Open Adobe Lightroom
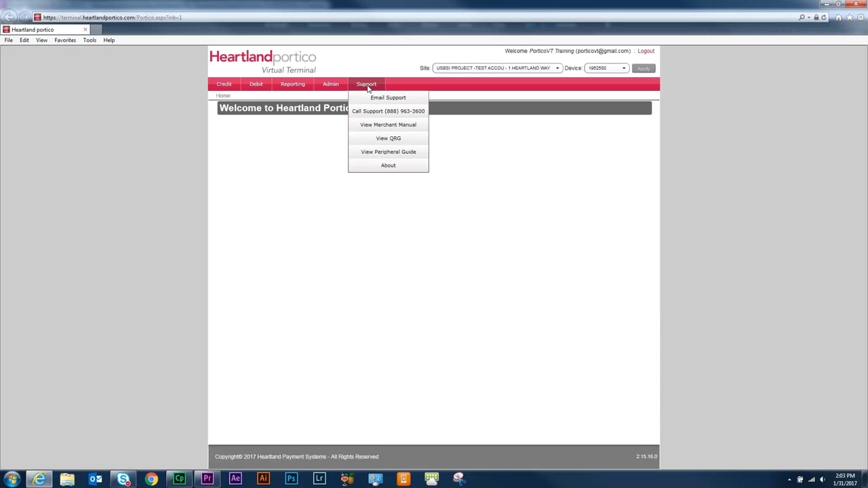 pyautogui.click(x=319, y=479)
